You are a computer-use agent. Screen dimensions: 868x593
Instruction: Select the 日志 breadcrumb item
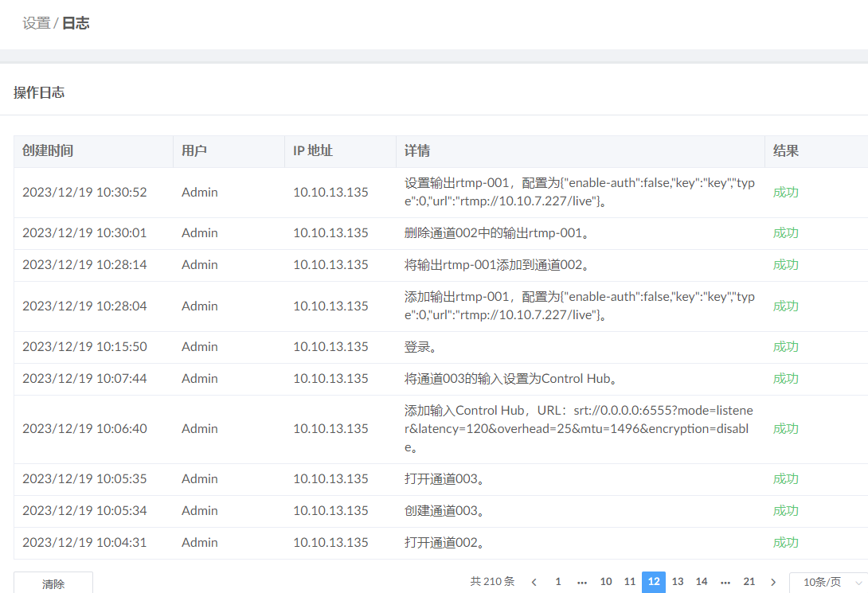pos(75,23)
